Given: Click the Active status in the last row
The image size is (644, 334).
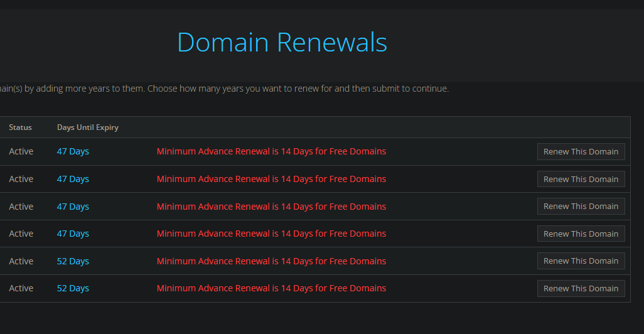Looking at the screenshot, I should point(21,288).
